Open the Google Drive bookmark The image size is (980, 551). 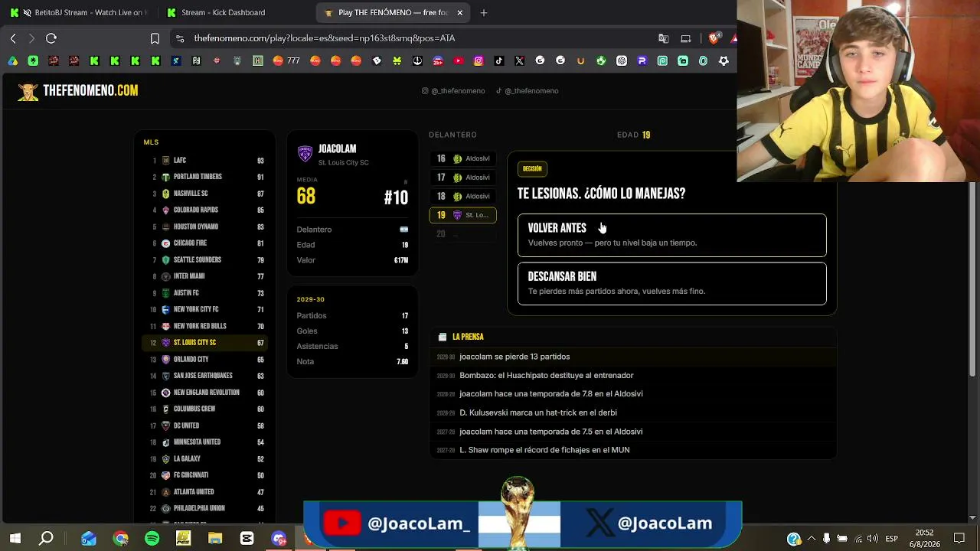coord(13,61)
